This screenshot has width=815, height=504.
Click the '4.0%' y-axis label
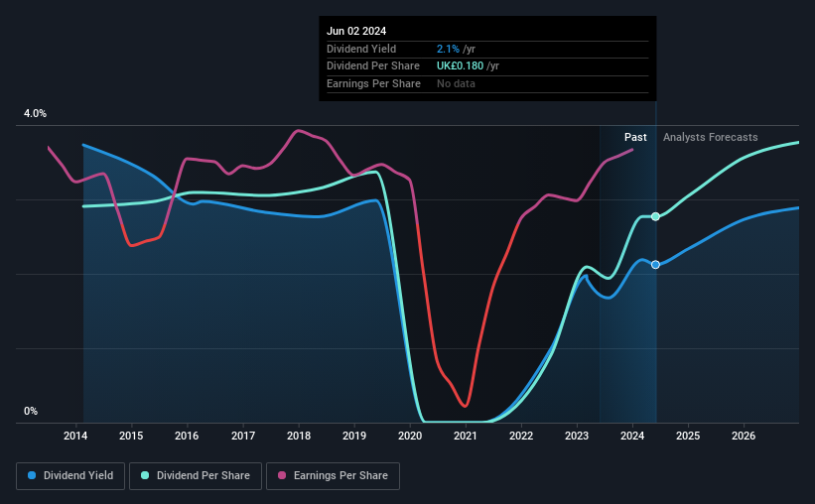click(x=35, y=113)
